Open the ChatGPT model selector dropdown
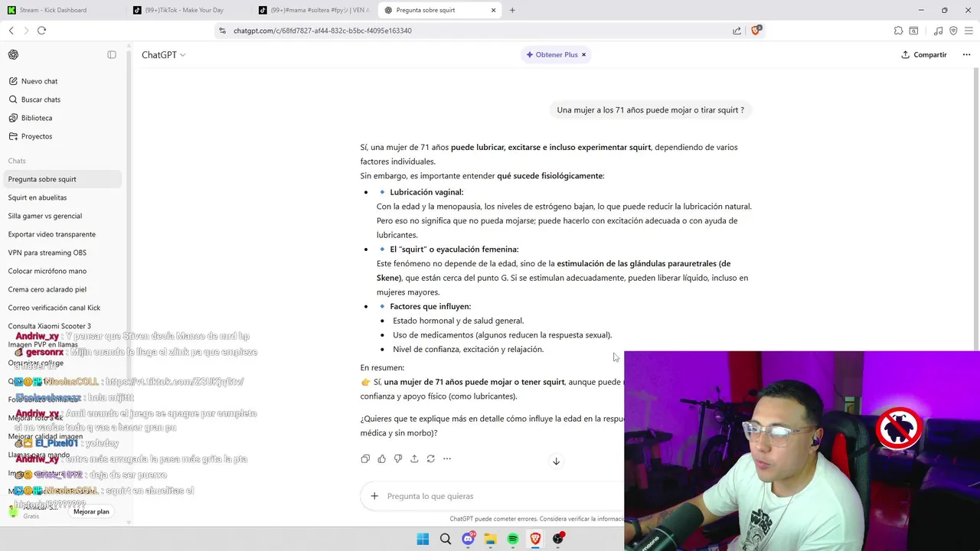The height and width of the screenshot is (551, 980). pyautogui.click(x=163, y=54)
